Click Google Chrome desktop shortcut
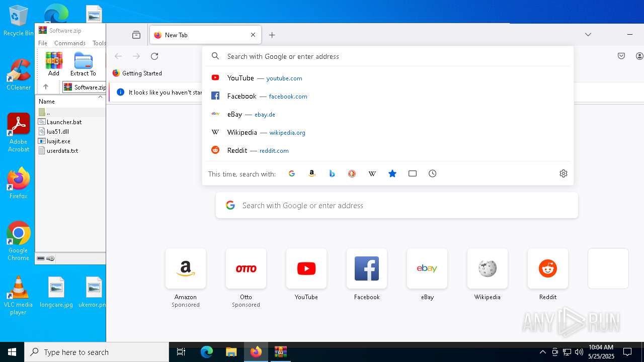 [x=19, y=241]
